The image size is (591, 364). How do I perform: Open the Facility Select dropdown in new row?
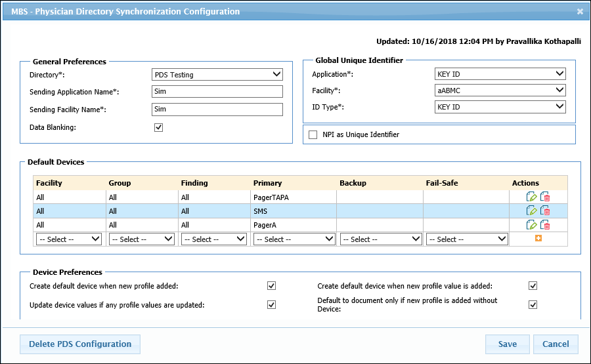click(69, 239)
